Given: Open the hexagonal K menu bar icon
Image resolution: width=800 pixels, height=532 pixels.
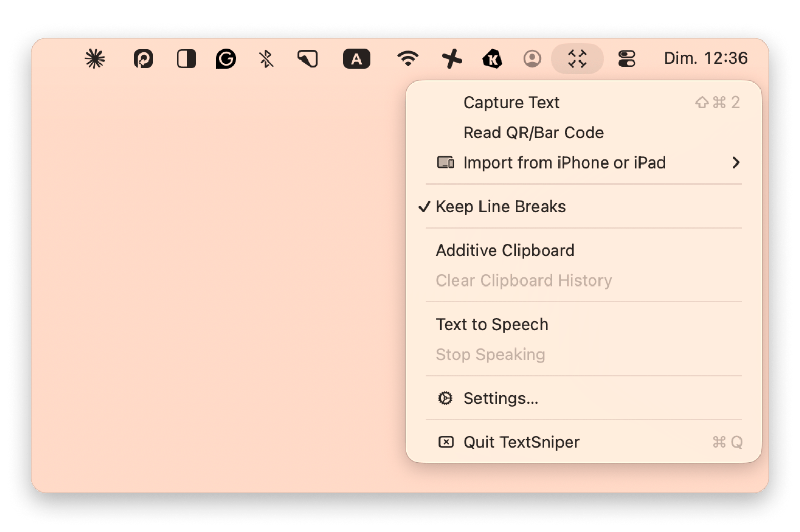Looking at the screenshot, I should [492, 58].
